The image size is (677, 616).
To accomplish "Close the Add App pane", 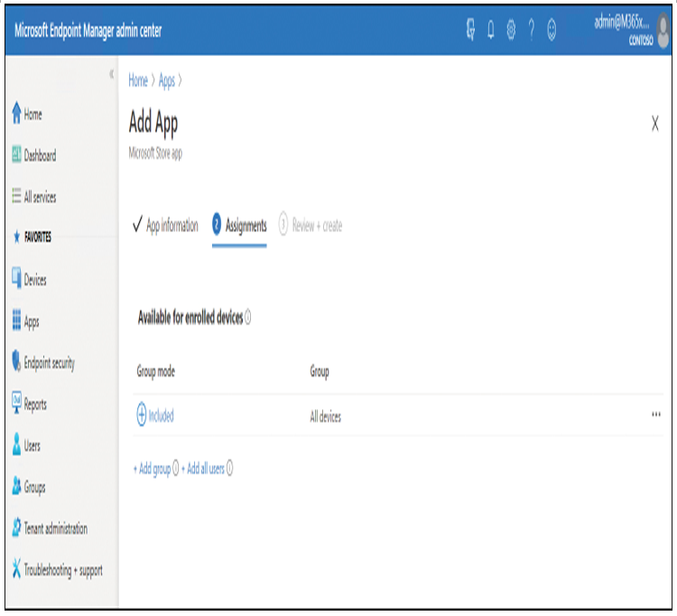I will [x=655, y=123].
